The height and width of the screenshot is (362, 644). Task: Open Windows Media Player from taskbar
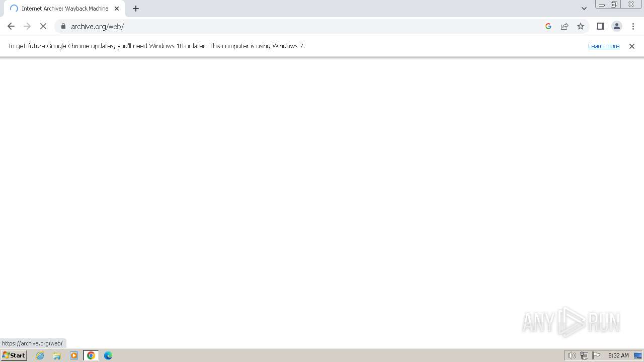tap(74, 355)
